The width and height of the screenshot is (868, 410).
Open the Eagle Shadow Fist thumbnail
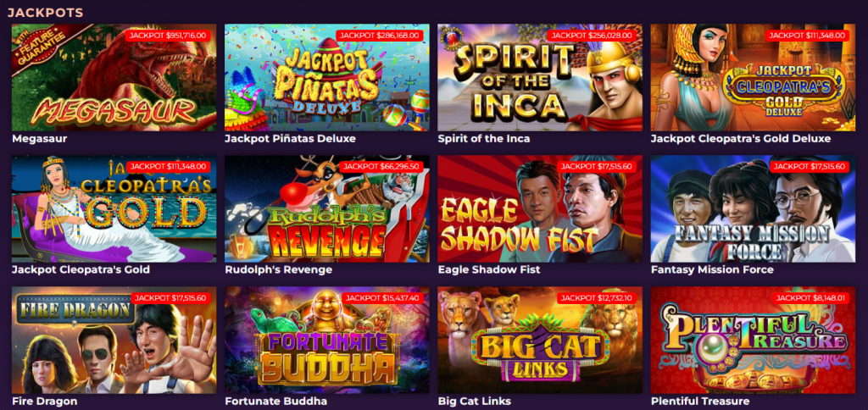point(540,208)
